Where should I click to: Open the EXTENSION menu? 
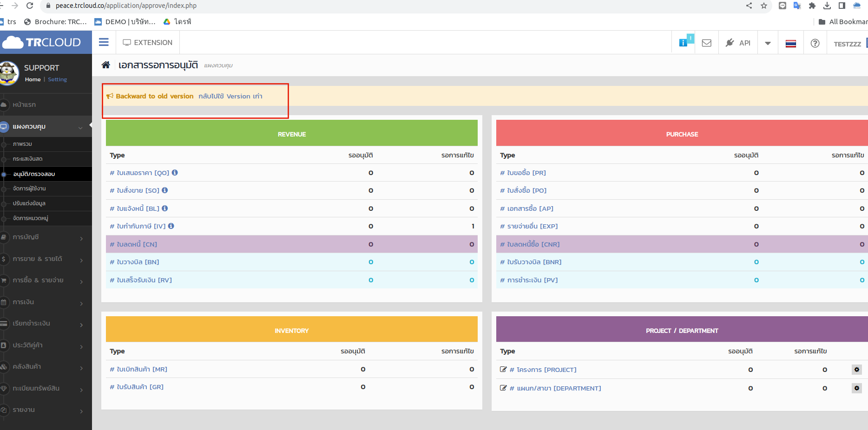(147, 42)
